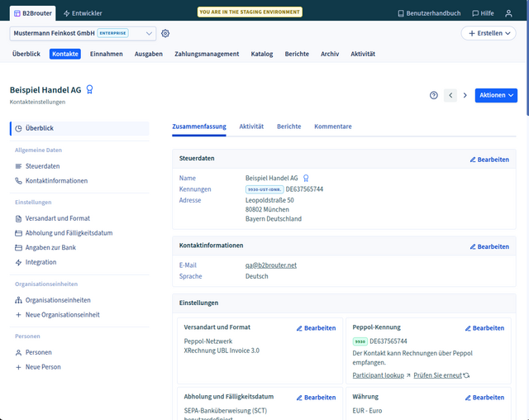The height and width of the screenshot is (420, 529).
Task: Edit Währung via Bearbeiten
Action: (484, 398)
